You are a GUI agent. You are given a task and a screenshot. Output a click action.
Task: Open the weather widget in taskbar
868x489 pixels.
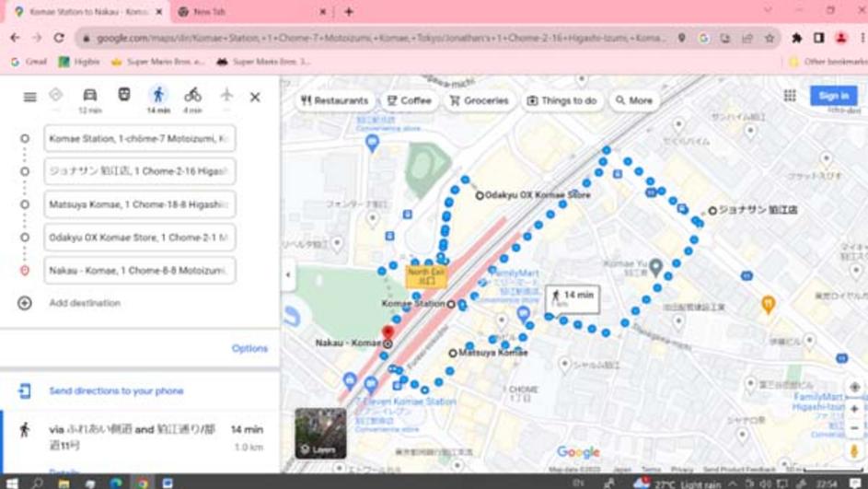click(x=676, y=483)
